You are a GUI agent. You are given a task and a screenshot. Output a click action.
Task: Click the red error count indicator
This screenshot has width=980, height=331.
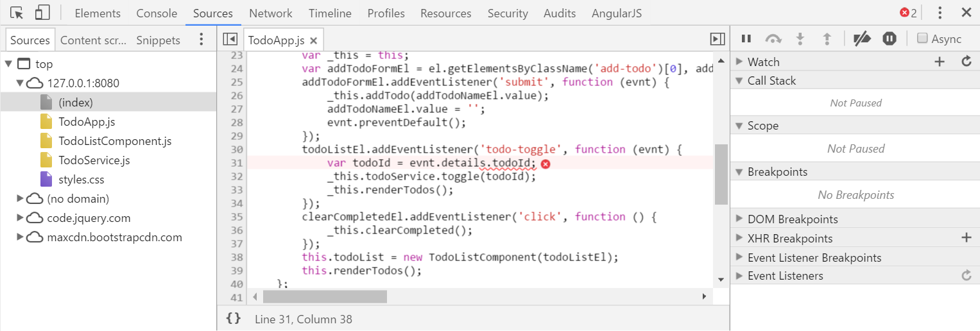pyautogui.click(x=908, y=13)
